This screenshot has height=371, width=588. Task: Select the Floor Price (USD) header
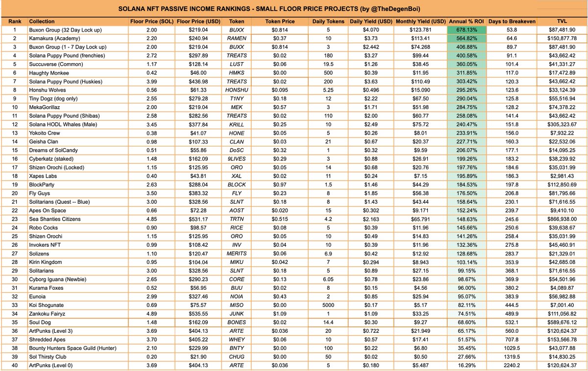coord(199,22)
